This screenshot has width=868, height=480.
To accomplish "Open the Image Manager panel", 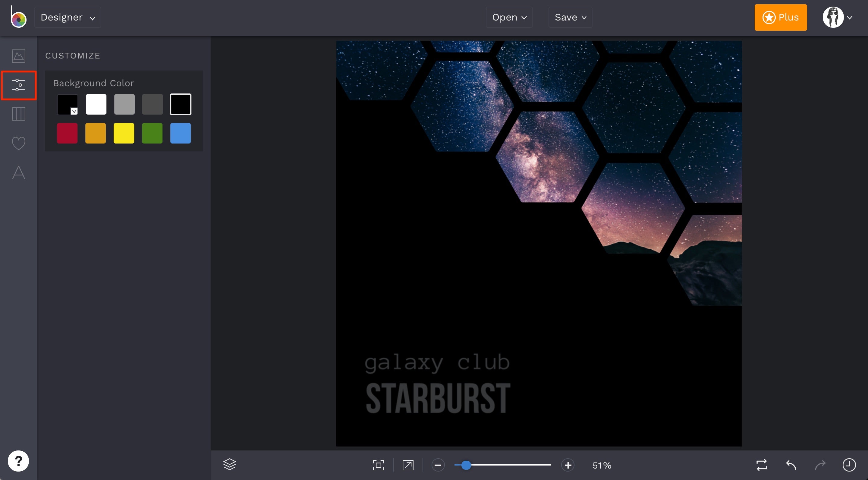I will (x=18, y=55).
